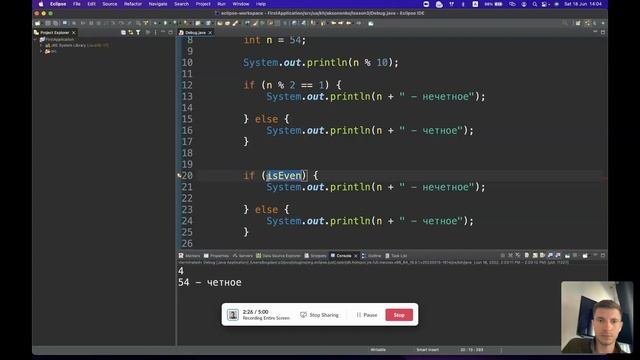Click the Writable status bar entry

click(378, 350)
